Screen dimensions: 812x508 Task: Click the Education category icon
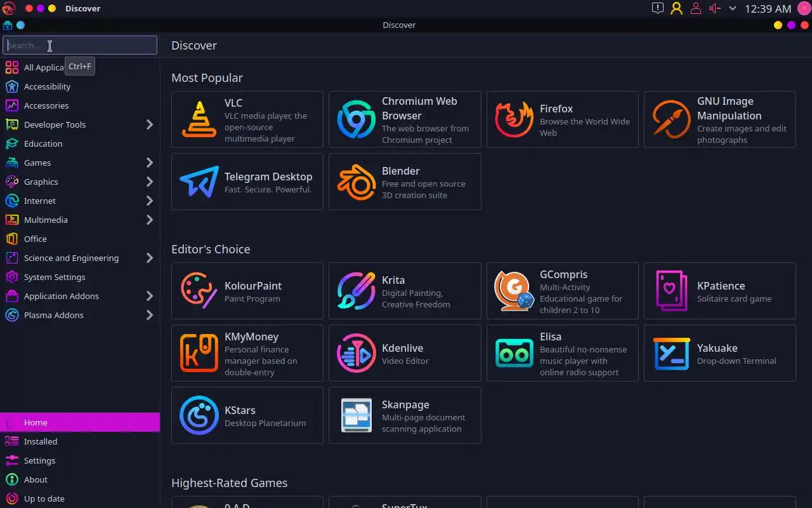click(x=11, y=144)
